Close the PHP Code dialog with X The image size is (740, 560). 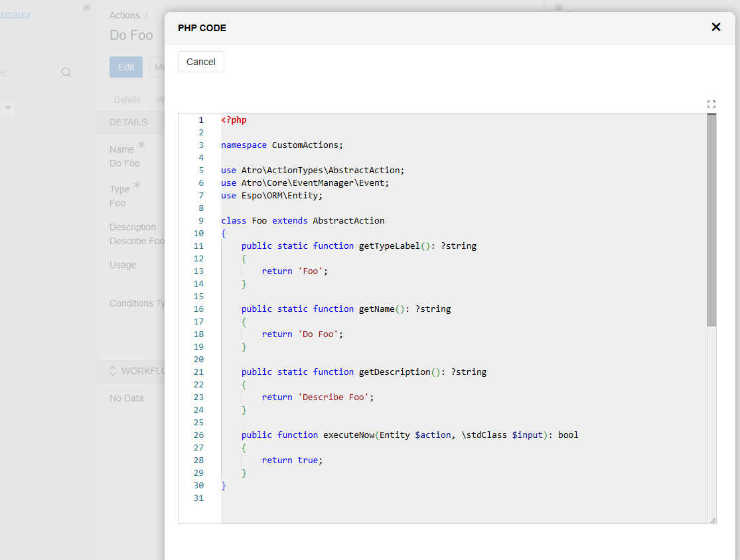[715, 27]
